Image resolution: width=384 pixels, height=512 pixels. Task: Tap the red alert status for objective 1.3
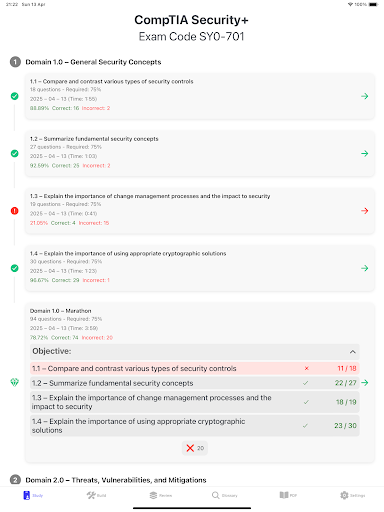14,211
